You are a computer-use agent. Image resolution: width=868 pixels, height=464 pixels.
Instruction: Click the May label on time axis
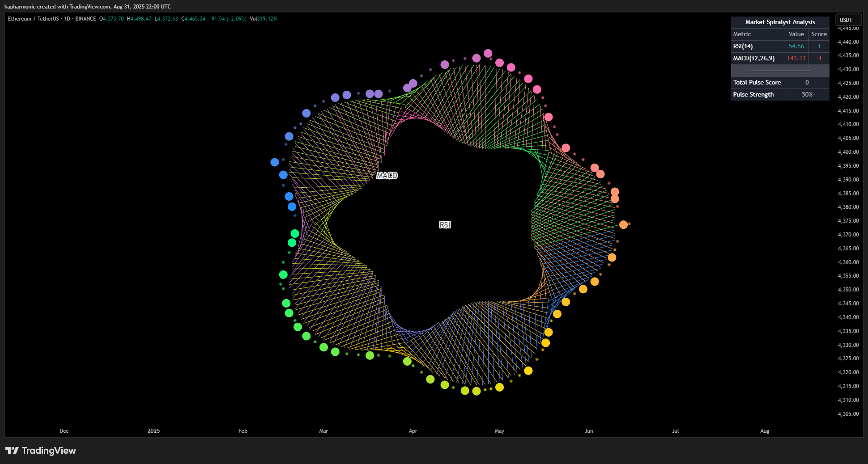(499, 431)
